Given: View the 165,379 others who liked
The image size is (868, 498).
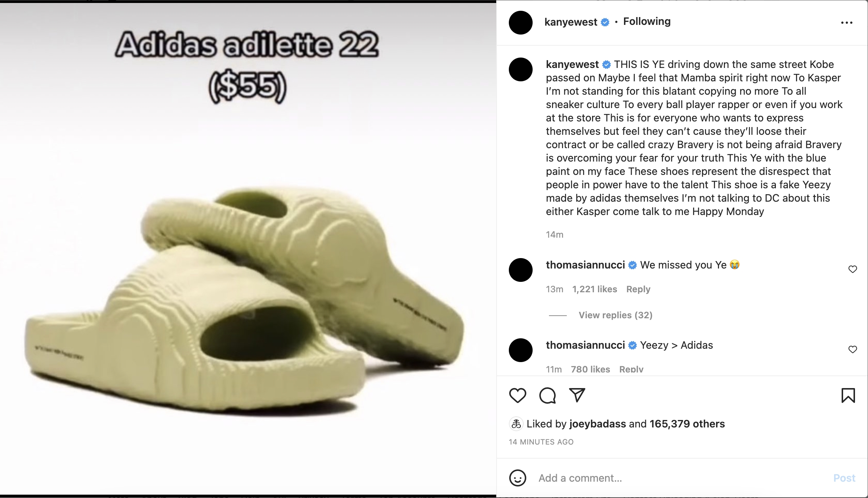Looking at the screenshot, I should (687, 424).
